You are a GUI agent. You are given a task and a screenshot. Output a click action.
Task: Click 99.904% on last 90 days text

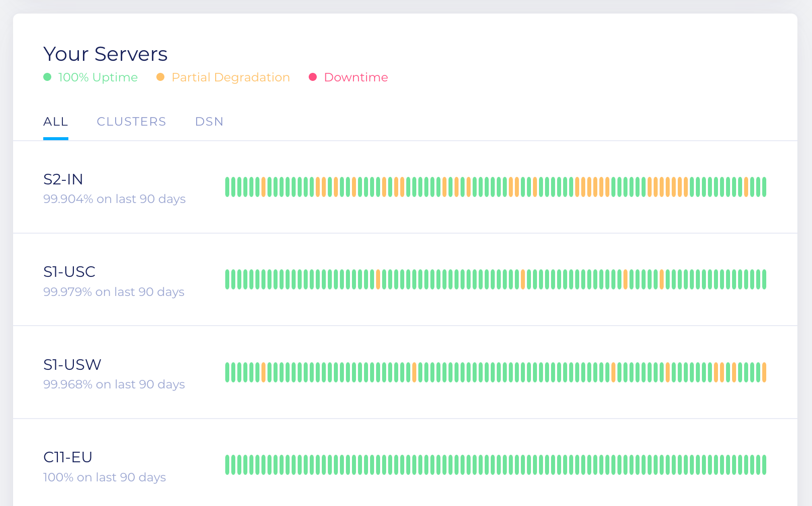pos(115,199)
